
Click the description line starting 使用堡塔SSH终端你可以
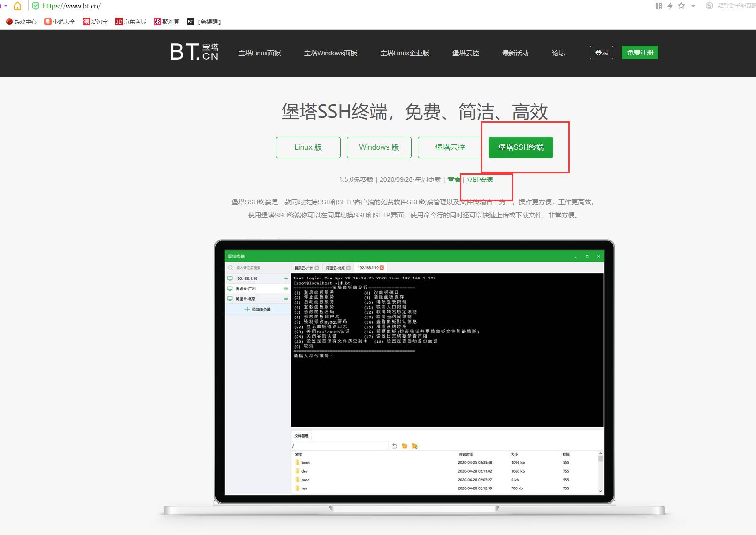pyautogui.click(x=413, y=215)
